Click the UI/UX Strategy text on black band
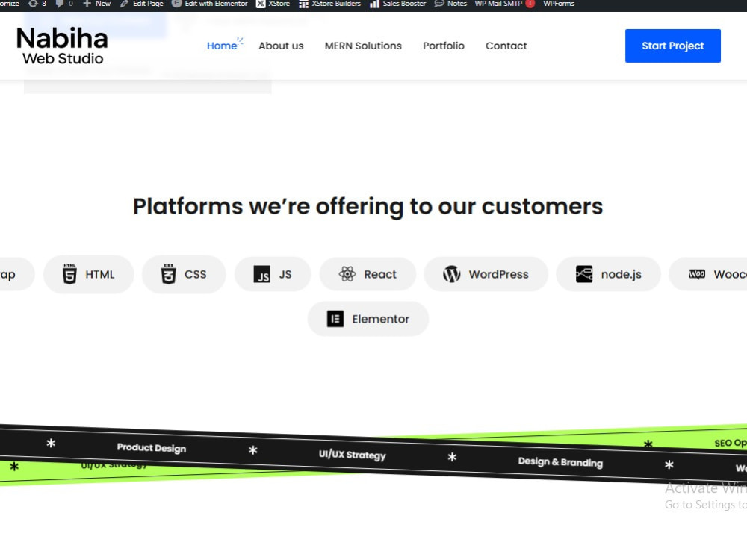The width and height of the screenshot is (747, 560). [x=353, y=455]
